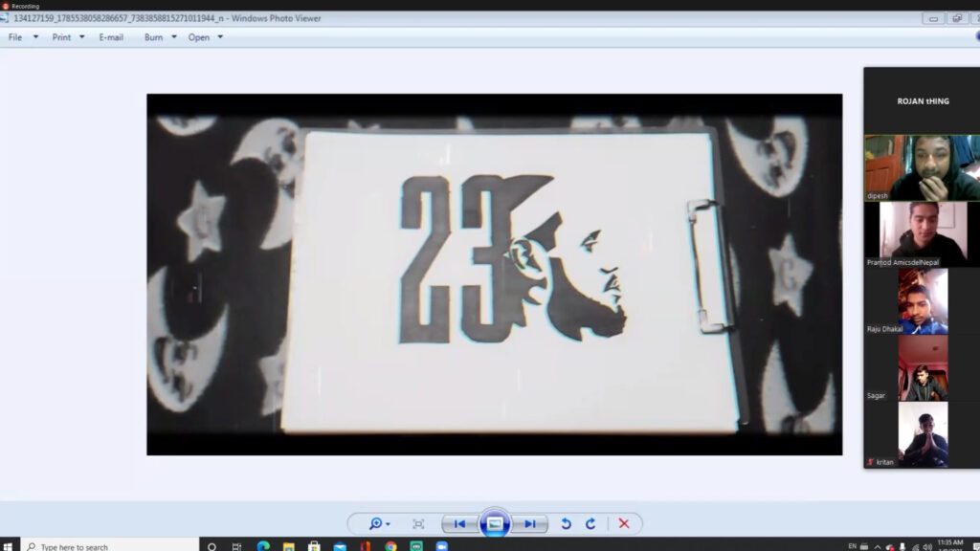Open the volume control in system tray
The image size is (980, 551).
point(927,546)
